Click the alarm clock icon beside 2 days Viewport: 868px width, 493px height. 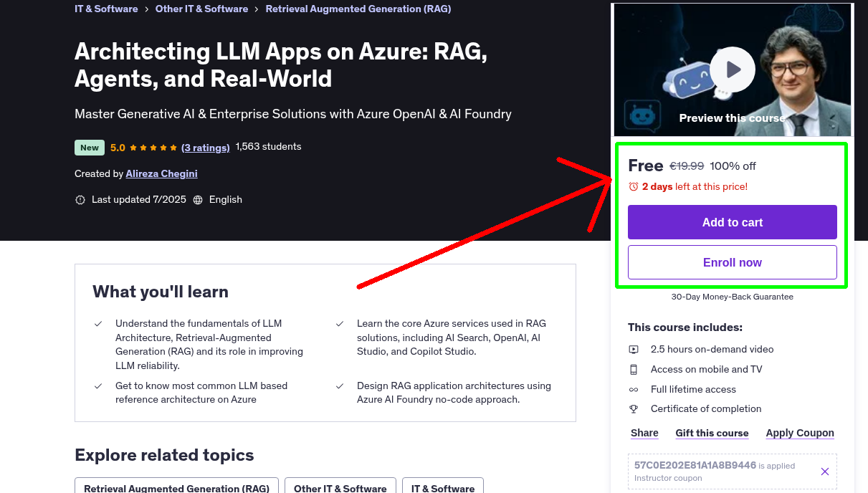coord(634,186)
